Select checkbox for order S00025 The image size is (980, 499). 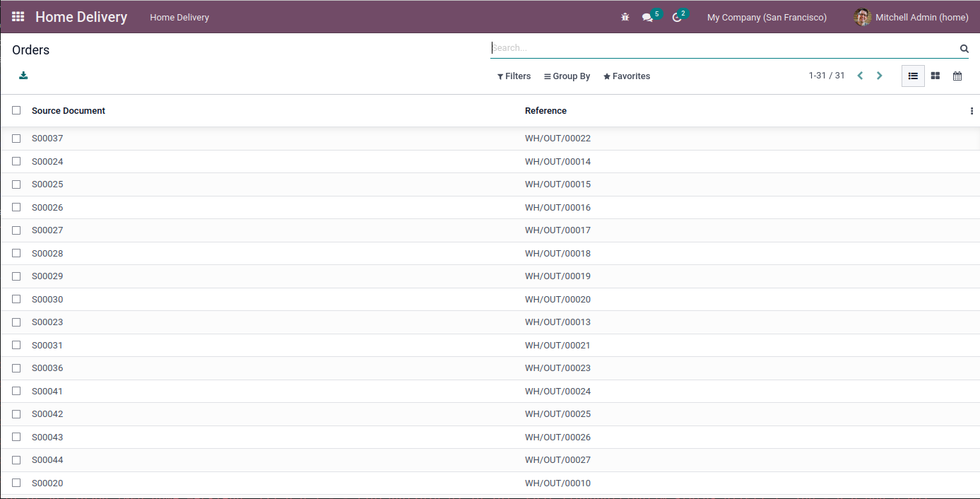coord(16,184)
